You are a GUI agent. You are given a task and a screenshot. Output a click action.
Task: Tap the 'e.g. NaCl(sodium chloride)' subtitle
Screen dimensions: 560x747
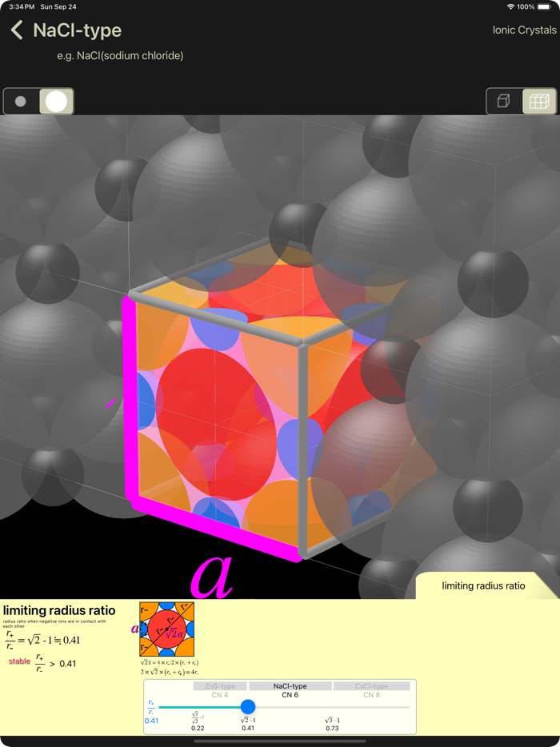[x=120, y=56]
